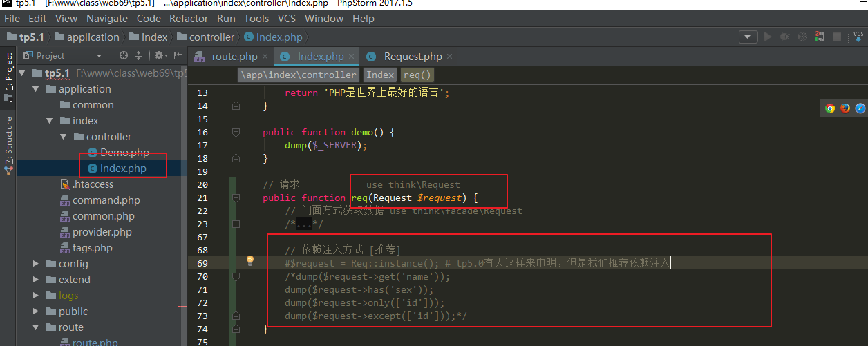Collapse the tp5.1 root folder
868x346 pixels.
[22, 73]
